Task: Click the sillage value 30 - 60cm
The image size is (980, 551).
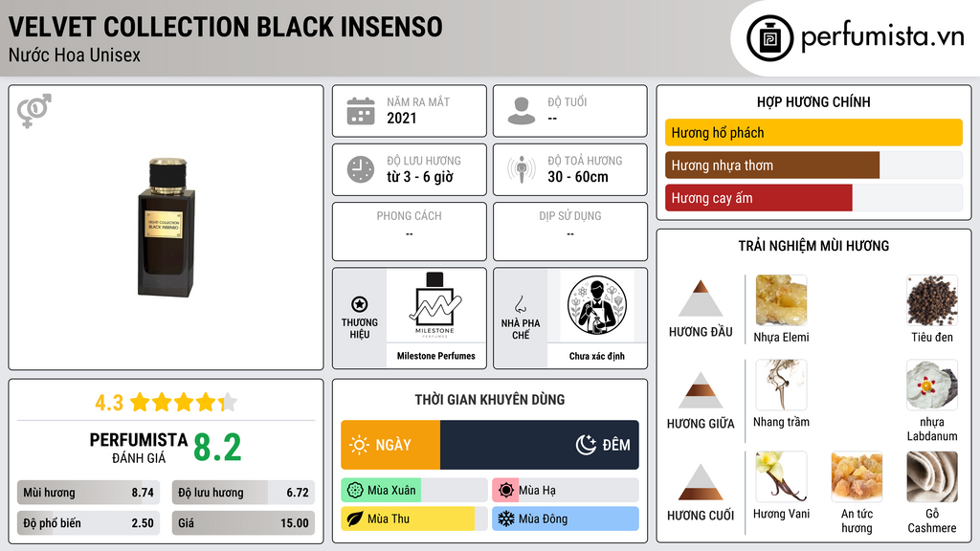Action: (x=578, y=177)
